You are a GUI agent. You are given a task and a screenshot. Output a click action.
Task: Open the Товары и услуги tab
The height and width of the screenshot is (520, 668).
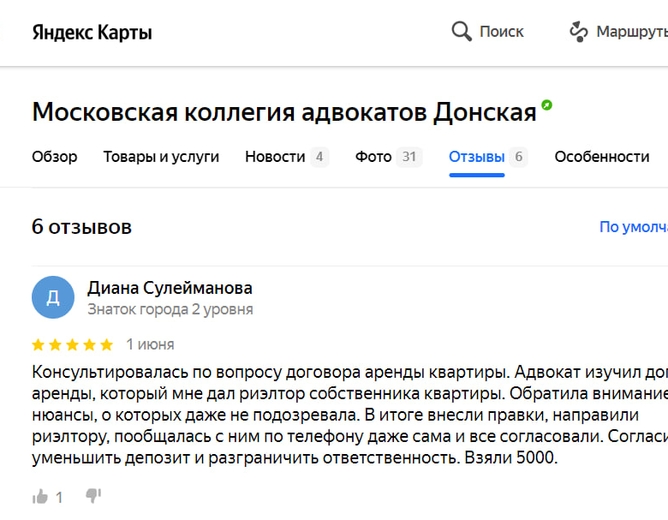(x=161, y=157)
